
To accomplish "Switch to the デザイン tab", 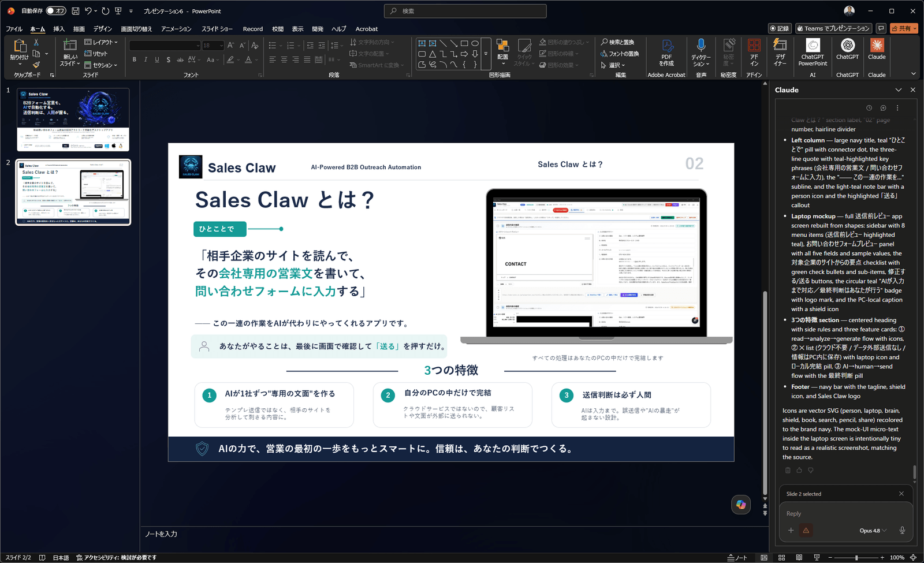I will (103, 29).
